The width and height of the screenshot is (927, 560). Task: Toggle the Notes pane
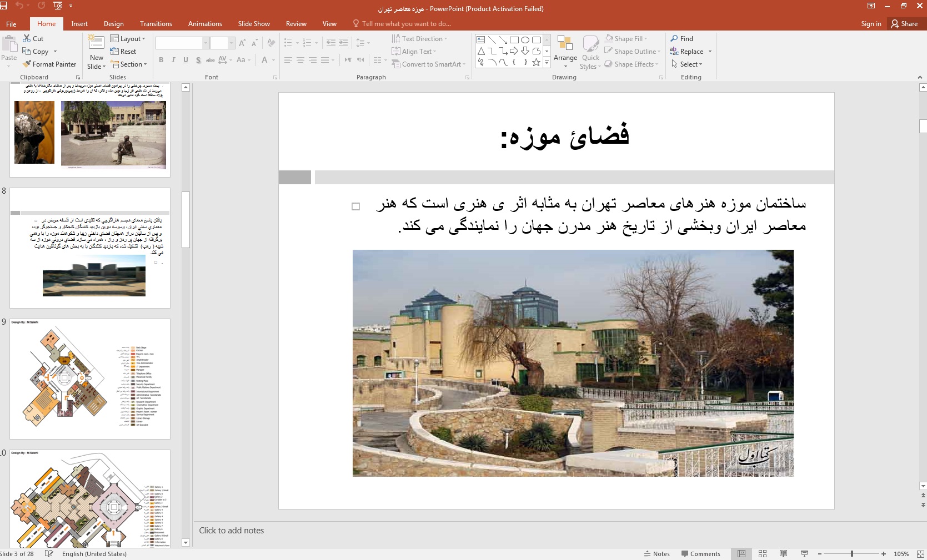coord(657,554)
